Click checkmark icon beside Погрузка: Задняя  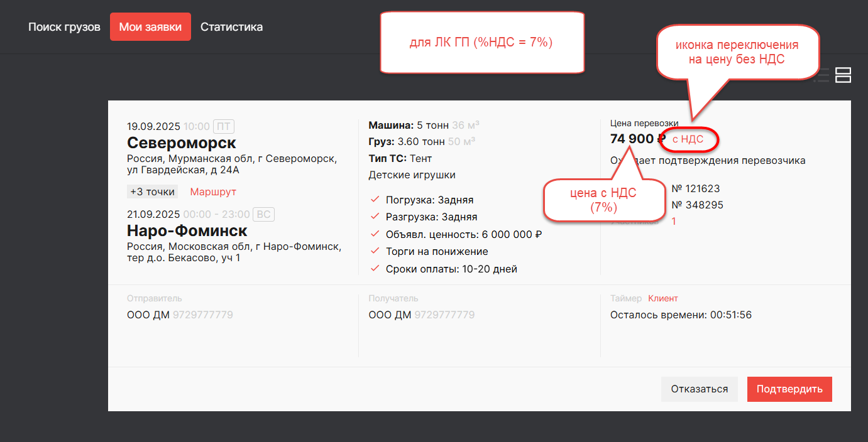[x=375, y=200]
